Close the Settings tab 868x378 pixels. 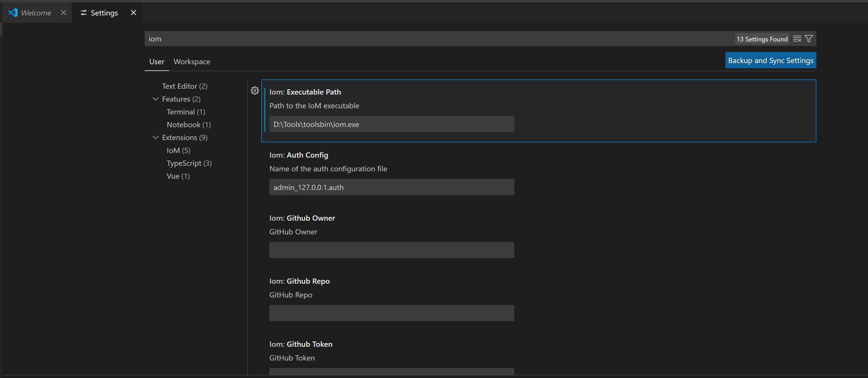click(x=134, y=13)
